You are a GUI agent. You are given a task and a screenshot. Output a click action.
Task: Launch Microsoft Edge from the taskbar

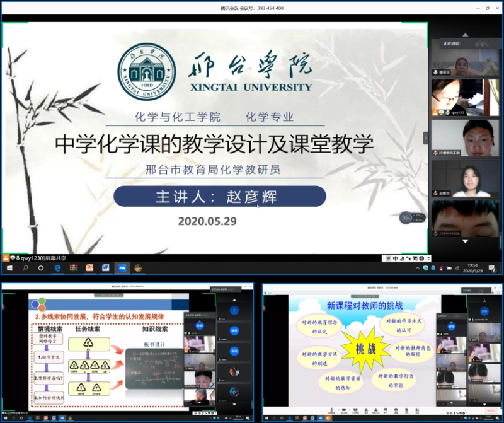pos(57,268)
